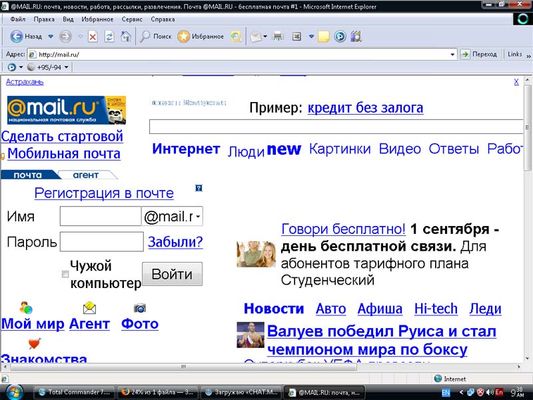533x400 pixels.
Task: Open the Избранное menu
Action: (x=97, y=19)
